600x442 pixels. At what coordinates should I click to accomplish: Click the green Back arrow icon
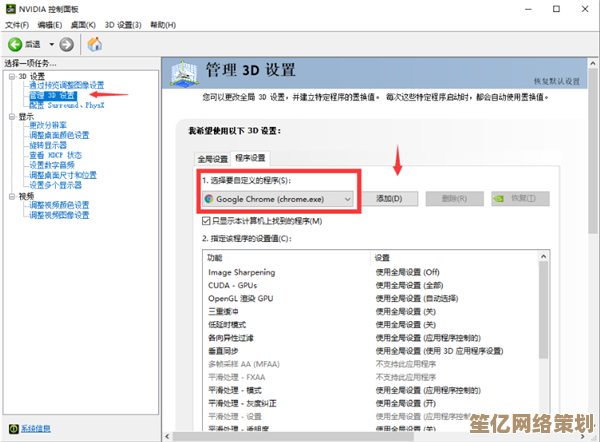click(x=15, y=44)
